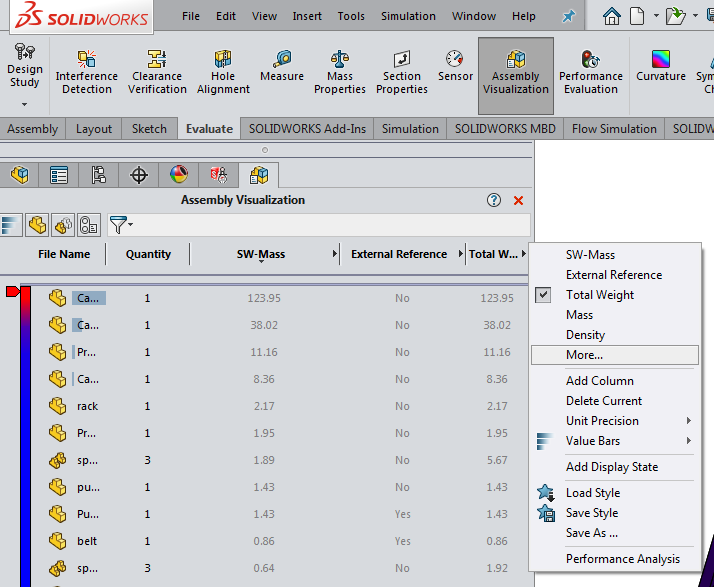Switch to Flow Simulation tab
Screen dimensions: 714x587
614,129
